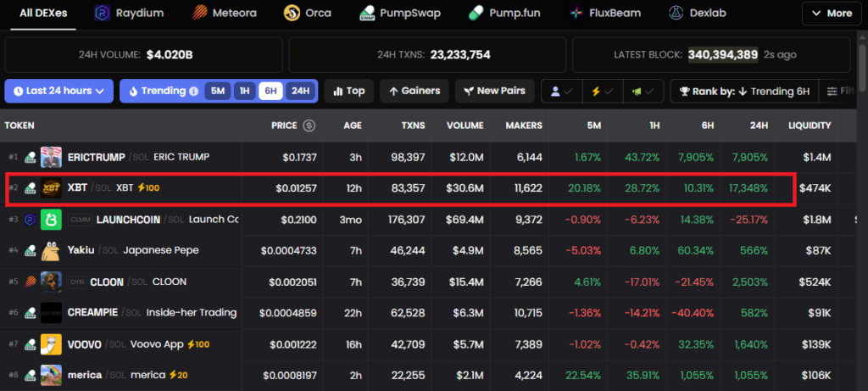The height and width of the screenshot is (391, 868).
Task: Toggle the profile filter with person icon
Action: (x=560, y=91)
